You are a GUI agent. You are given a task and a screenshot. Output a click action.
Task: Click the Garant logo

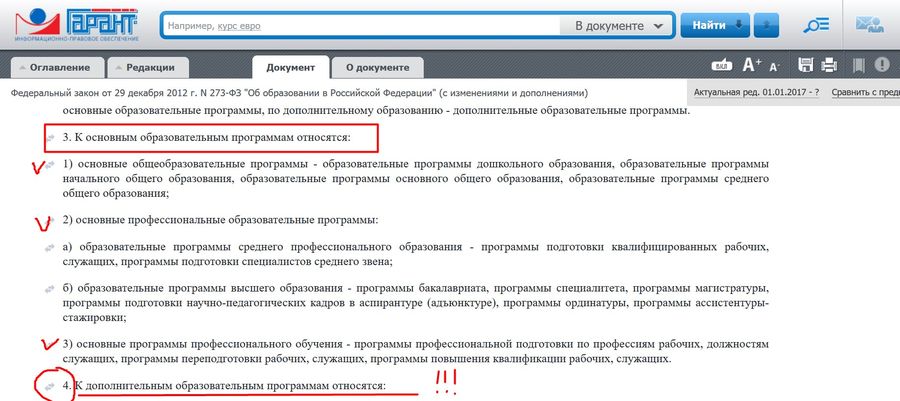tap(76, 25)
